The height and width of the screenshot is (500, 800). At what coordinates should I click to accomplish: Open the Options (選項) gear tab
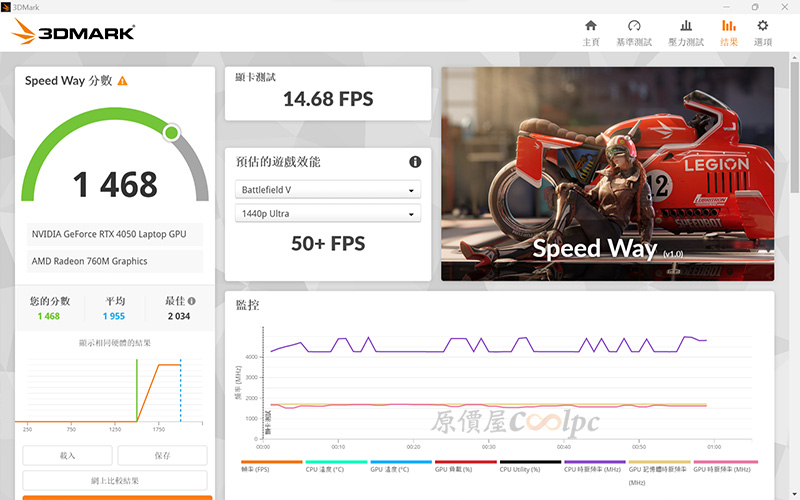763,33
